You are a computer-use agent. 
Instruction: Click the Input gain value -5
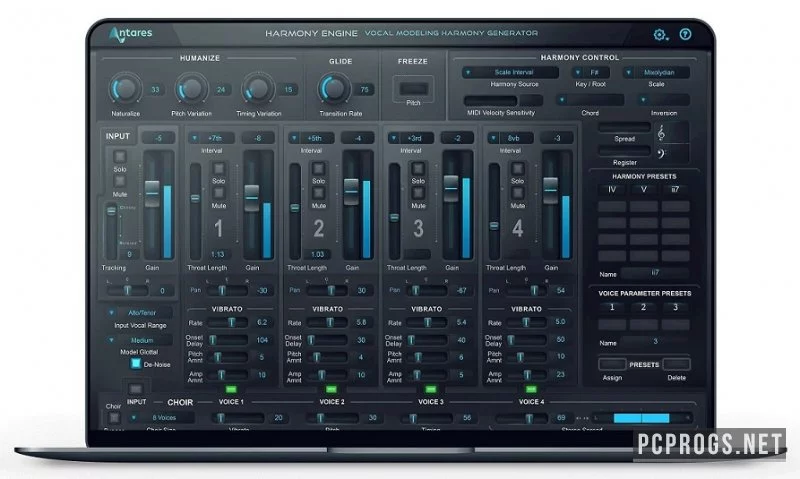[159, 138]
